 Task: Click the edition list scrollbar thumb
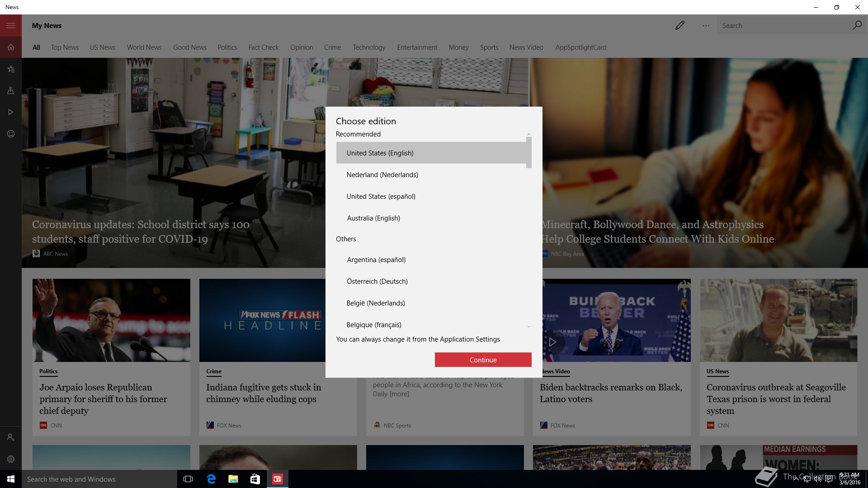pyautogui.click(x=529, y=153)
